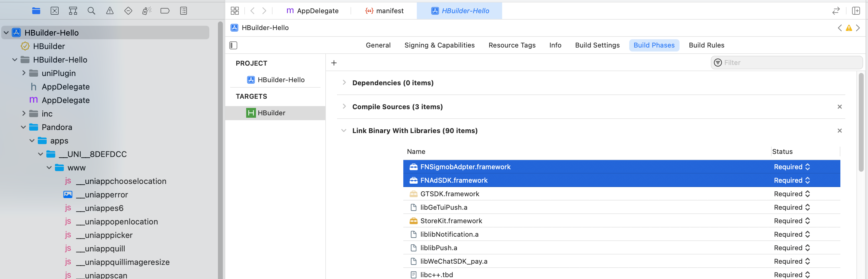The image size is (868, 279).
Task: Expand the Compile Sources phase
Action: tap(344, 106)
